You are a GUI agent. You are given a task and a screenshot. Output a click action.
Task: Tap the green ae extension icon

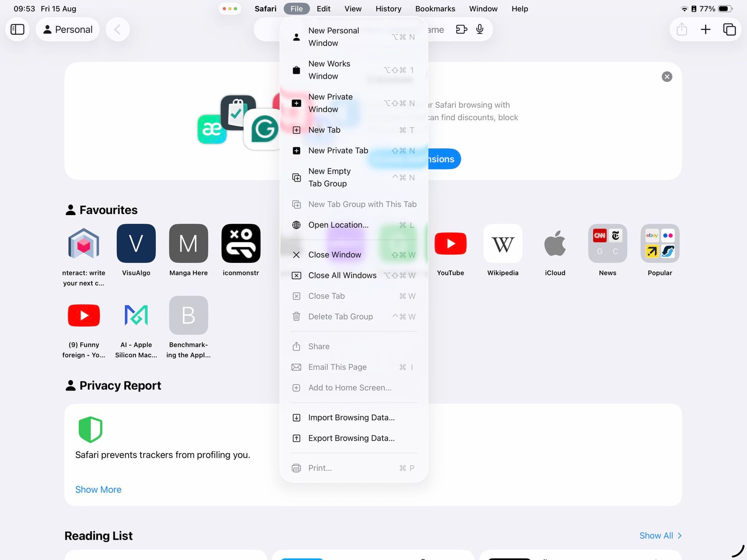click(x=212, y=129)
